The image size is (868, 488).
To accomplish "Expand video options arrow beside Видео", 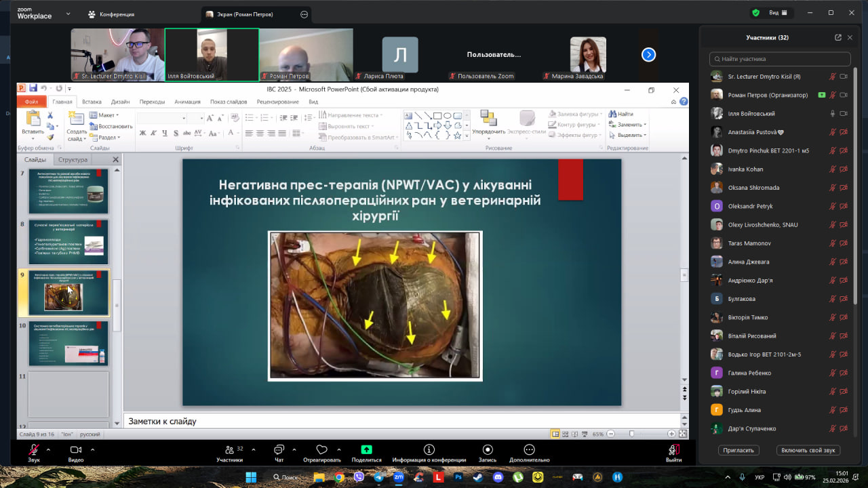I will (92, 449).
